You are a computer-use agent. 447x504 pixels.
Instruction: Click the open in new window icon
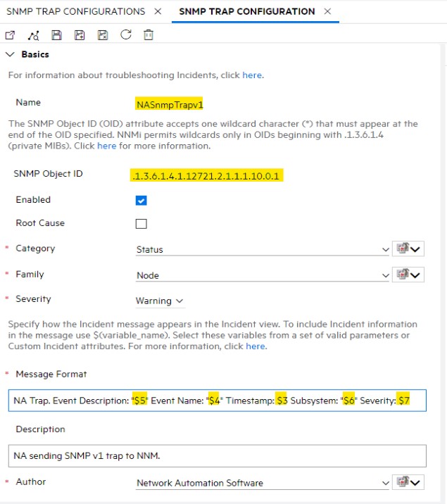tap(10, 35)
